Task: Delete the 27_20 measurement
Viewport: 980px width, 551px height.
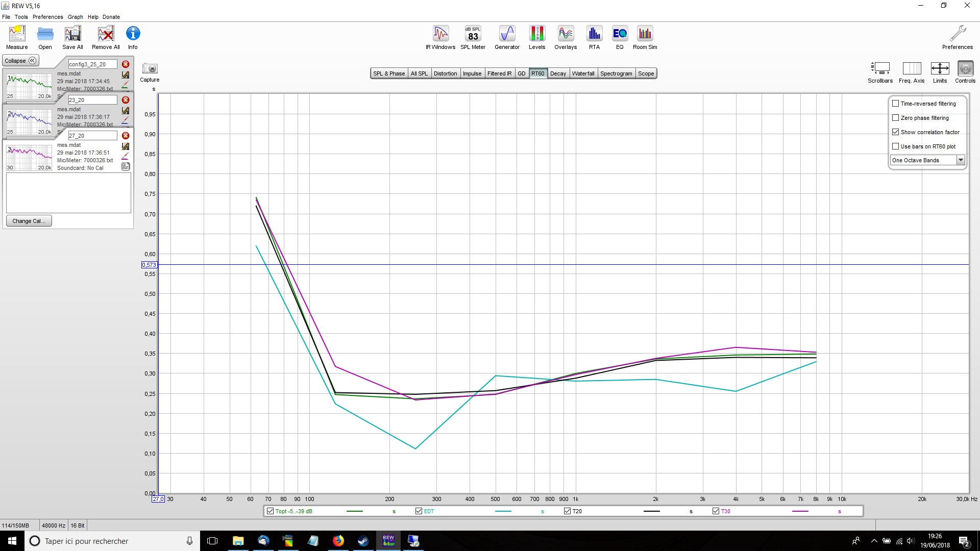Action: (x=126, y=136)
